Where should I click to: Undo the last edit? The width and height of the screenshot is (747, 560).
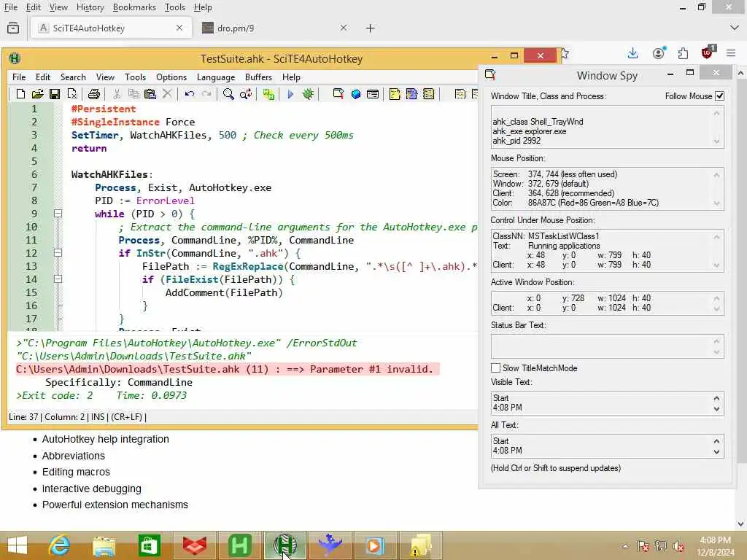pos(190,94)
